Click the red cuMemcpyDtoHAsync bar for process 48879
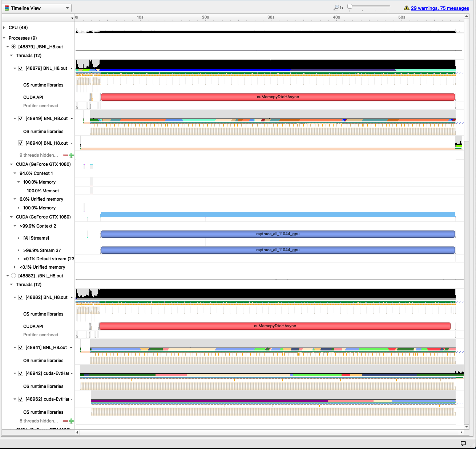Image resolution: width=476 pixels, height=449 pixels. click(278, 97)
